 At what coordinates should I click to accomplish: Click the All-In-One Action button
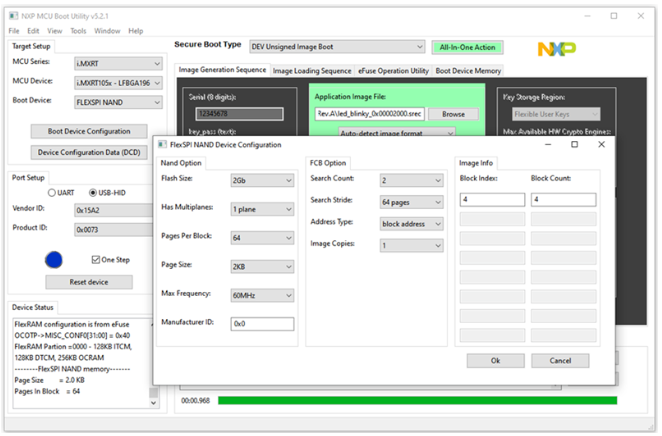467,47
